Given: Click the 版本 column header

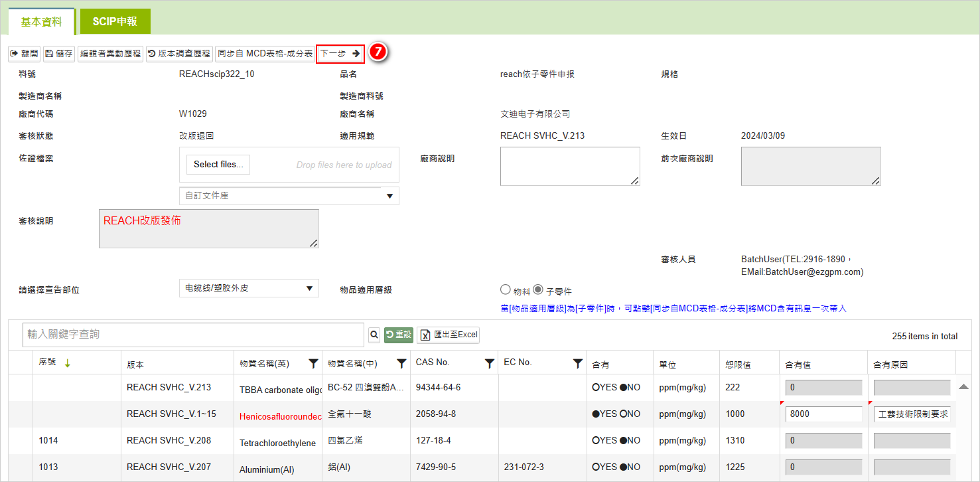Looking at the screenshot, I should [x=135, y=365].
